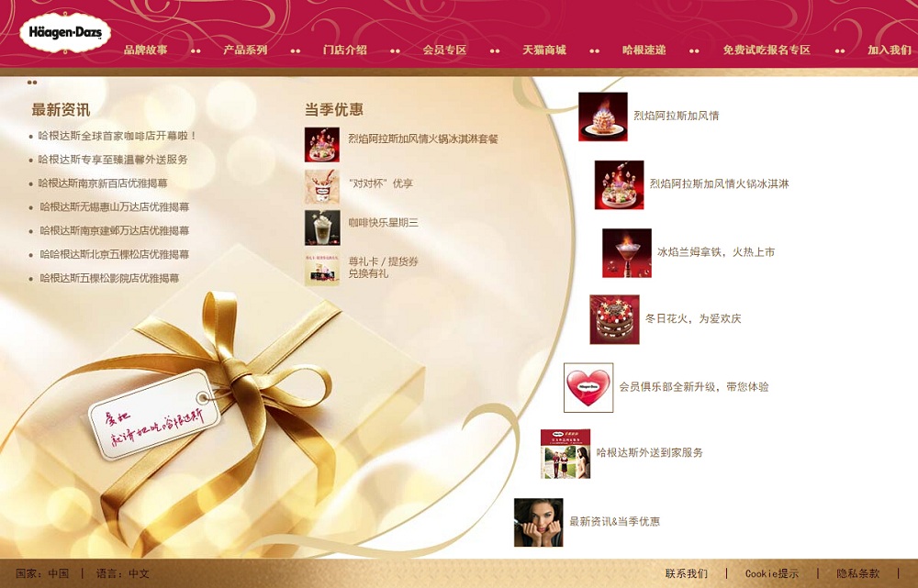Click the 尊礼卡 gift card thumbnail
The width and height of the screenshot is (918, 588).
point(322,269)
